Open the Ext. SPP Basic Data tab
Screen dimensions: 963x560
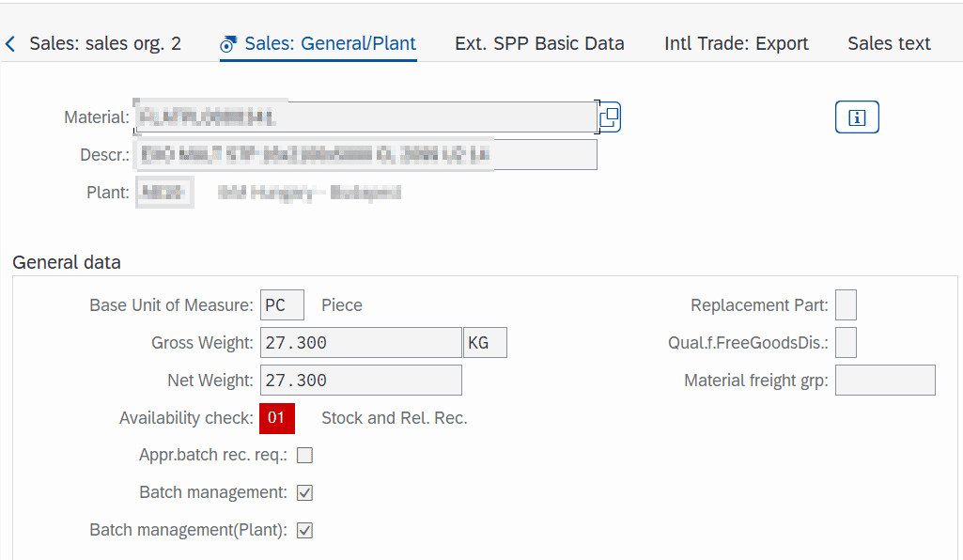539,43
